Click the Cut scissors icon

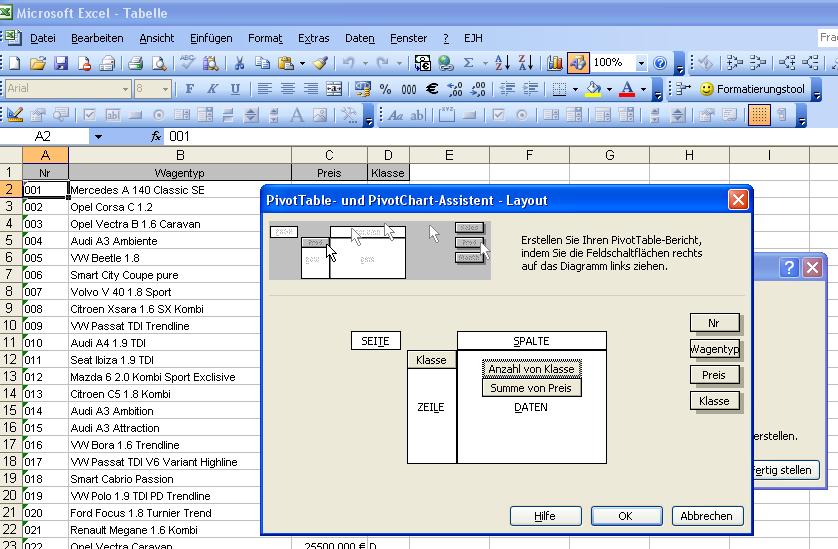240,63
